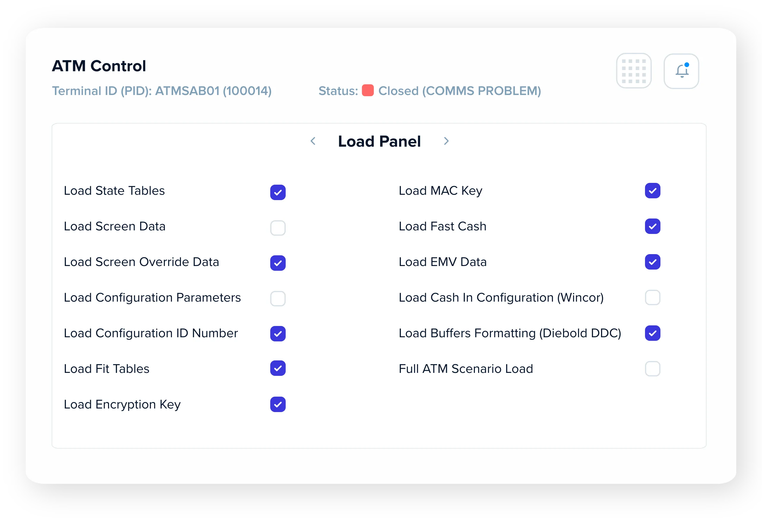Enable Load Screen Data checkbox
This screenshot has width=762, height=532.
pos(278,228)
